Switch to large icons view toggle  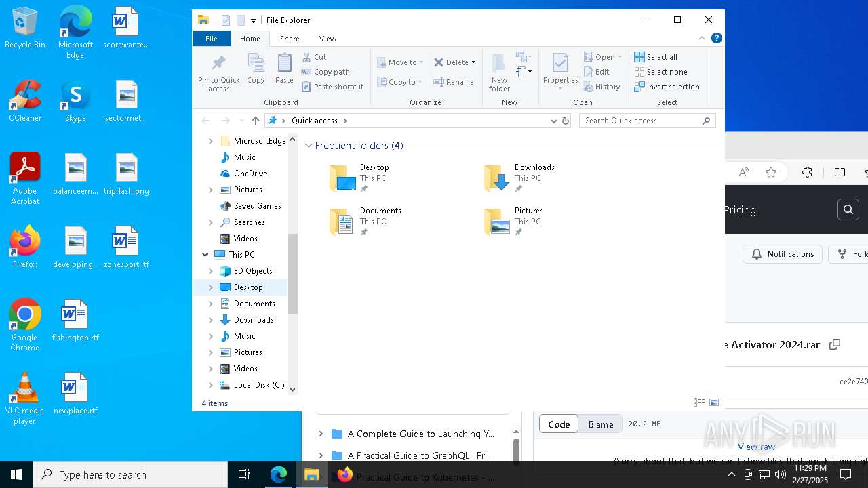(x=713, y=403)
